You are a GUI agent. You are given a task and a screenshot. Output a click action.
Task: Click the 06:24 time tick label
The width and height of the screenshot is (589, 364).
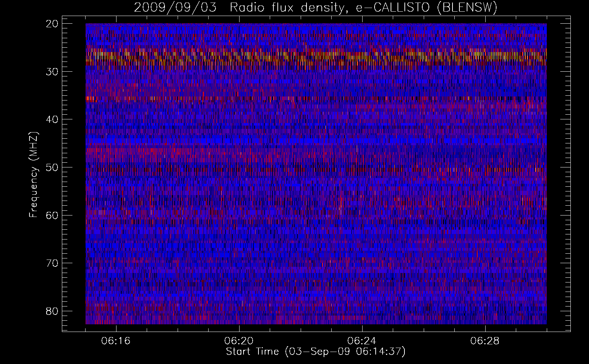pos(362,341)
